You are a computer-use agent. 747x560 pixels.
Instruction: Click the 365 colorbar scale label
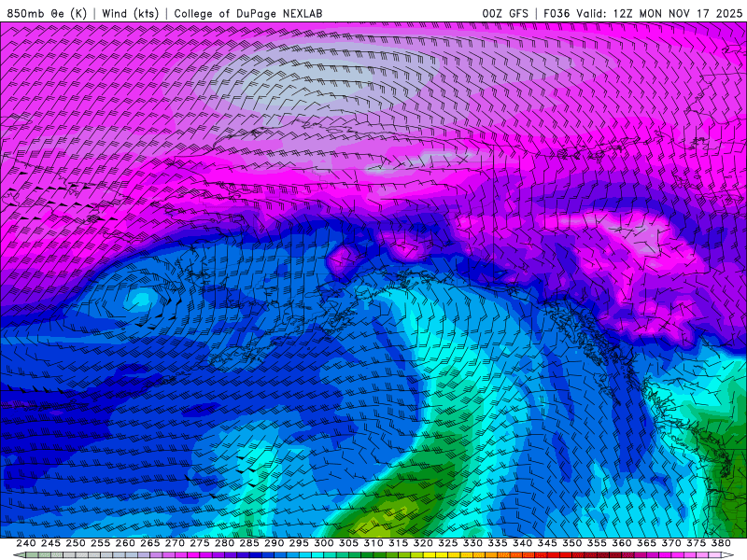(x=646, y=543)
